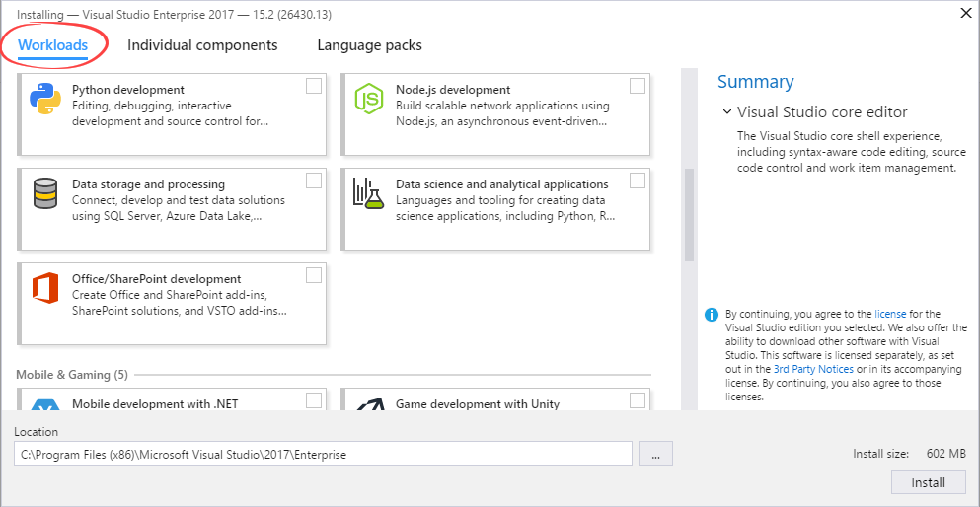Click the Data storage database icon
This screenshot has height=507, width=980.
coord(45,193)
